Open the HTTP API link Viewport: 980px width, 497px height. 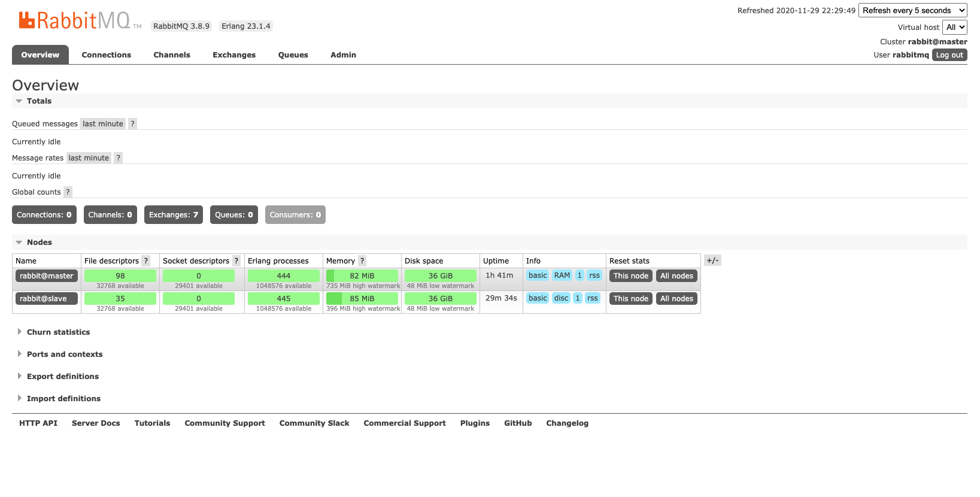(38, 423)
